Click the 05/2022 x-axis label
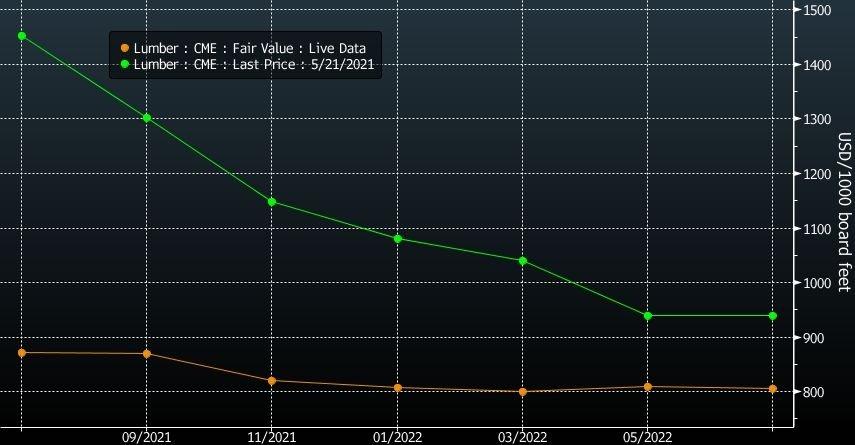The width and height of the screenshot is (855, 445). (x=648, y=437)
